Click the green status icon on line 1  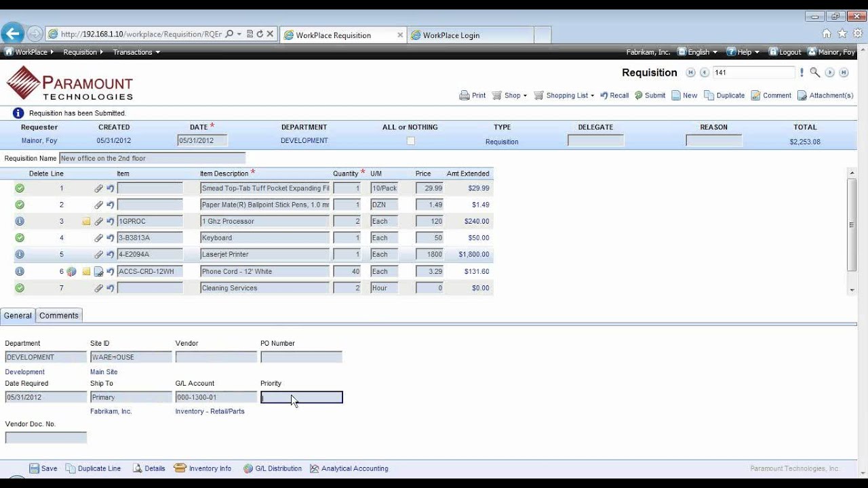pyautogui.click(x=20, y=188)
